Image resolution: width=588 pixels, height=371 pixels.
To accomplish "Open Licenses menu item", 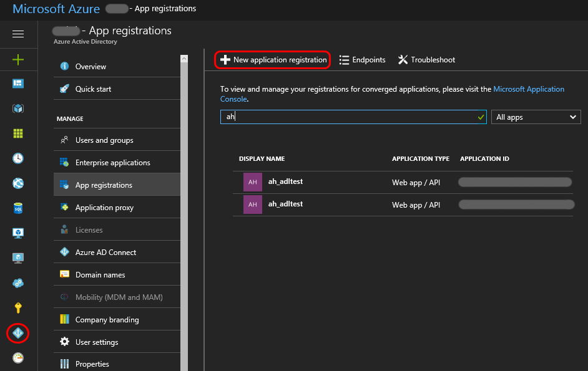I will [x=117, y=229].
